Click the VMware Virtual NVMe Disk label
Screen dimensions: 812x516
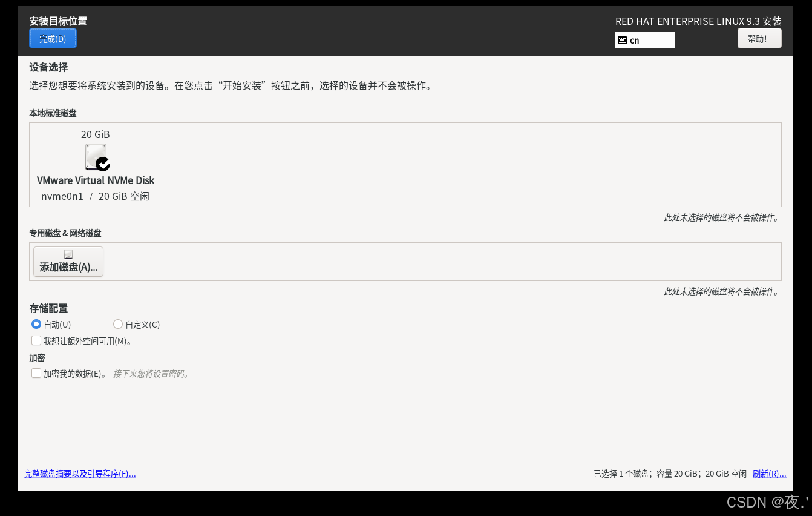[x=96, y=180]
